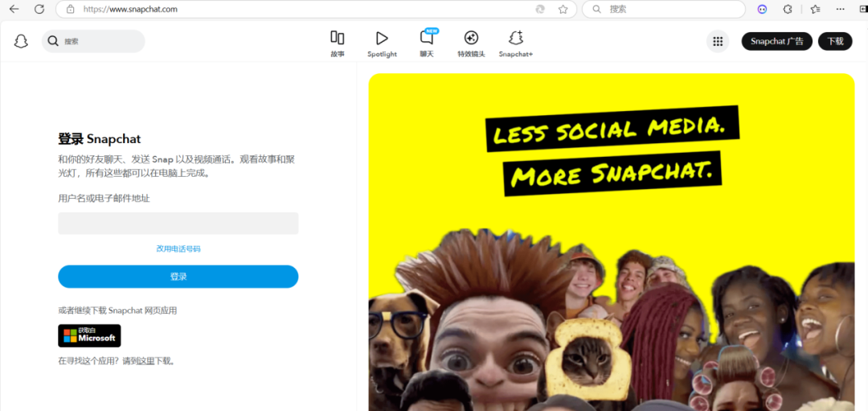
Task: Open the 聊天 Chat tab
Action: 427,44
